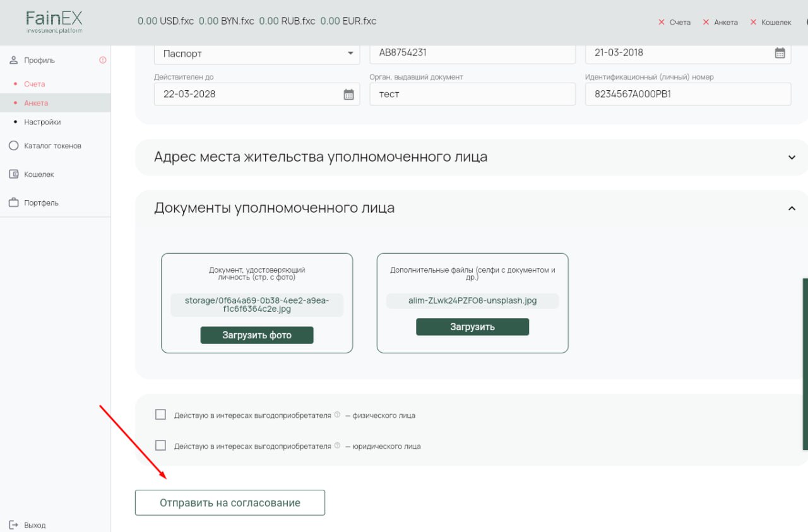Open calendar icon for Действителен до date
This screenshot has height=532, width=808.
(x=348, y=95)
